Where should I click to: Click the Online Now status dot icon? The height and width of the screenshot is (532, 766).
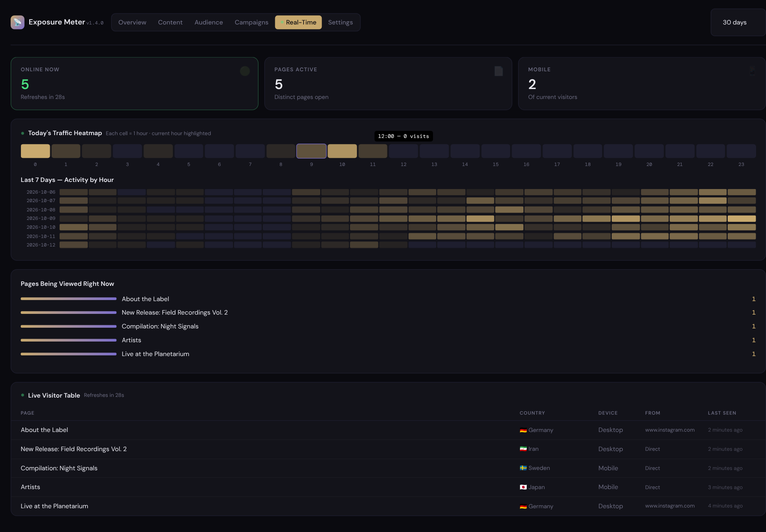245,71
